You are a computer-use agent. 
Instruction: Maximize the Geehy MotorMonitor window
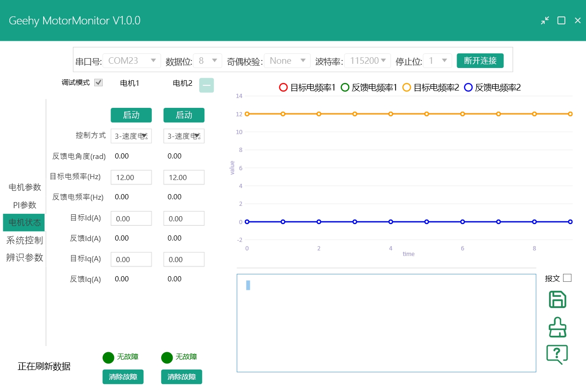coord(561,21)
